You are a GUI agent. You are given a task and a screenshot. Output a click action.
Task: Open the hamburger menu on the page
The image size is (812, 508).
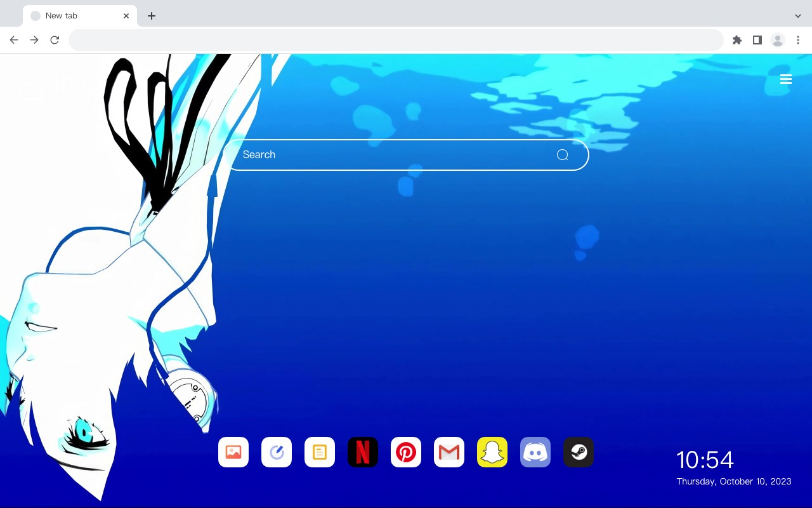(786, 79)
